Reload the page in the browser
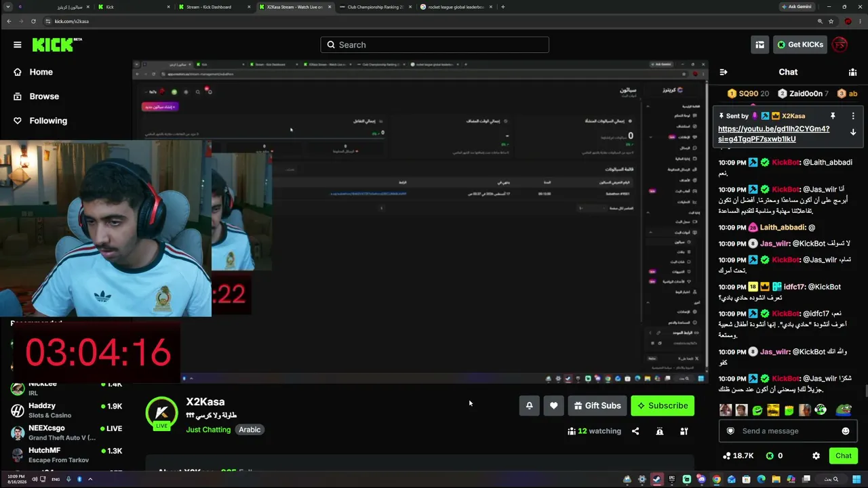 click(x=33, y=21)
